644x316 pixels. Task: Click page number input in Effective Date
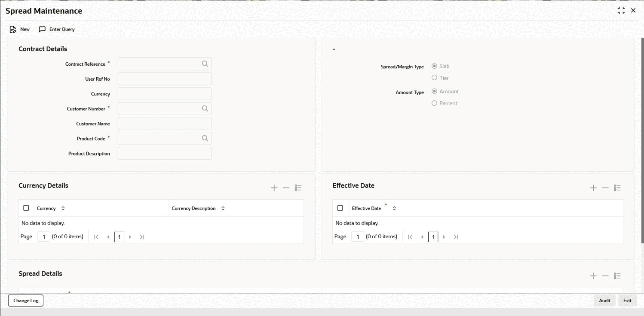tap(358, 237)
